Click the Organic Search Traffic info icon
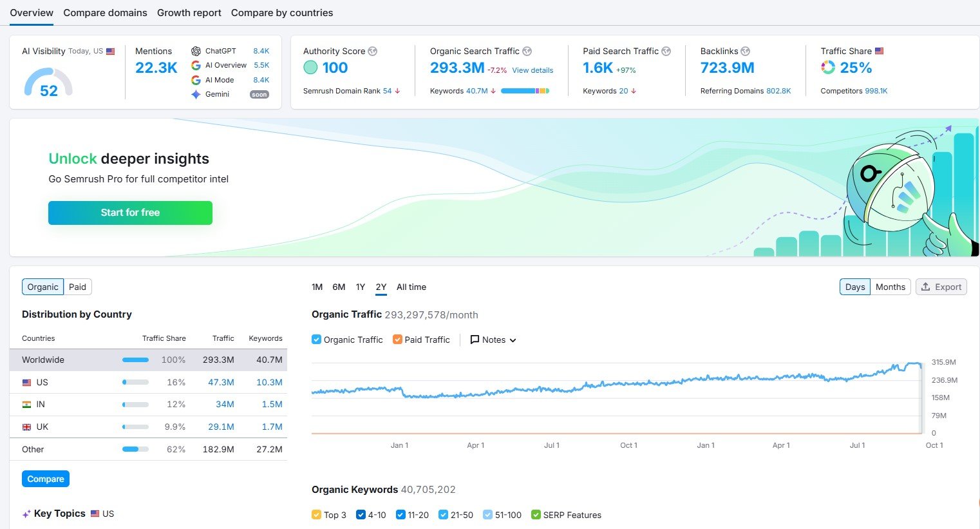Viewport: 980px width, 529px height. tap(527, 51)
